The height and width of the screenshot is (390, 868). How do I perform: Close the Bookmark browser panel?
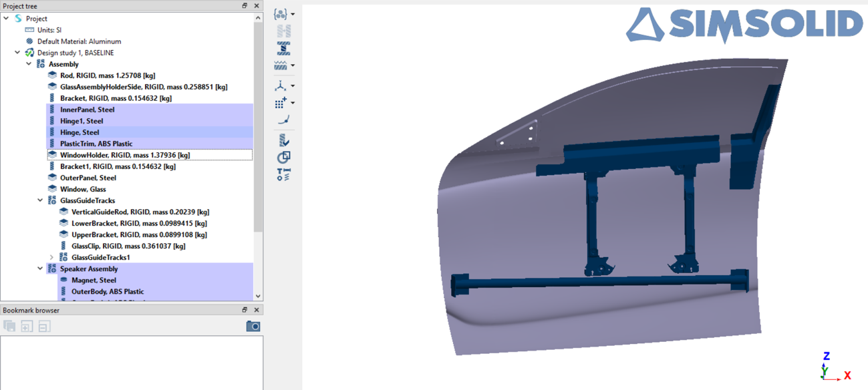(257, 310)
